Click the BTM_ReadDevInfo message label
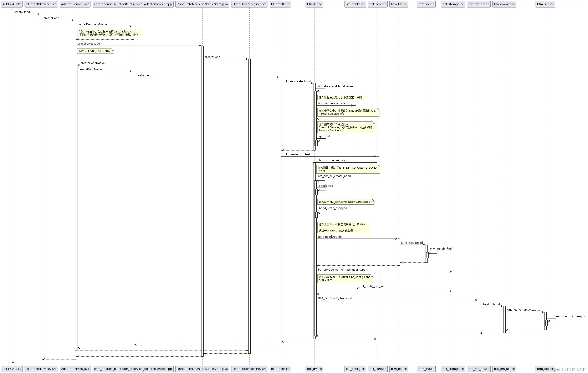588x373 pixels. pyautogui.click(x=330, y=237)
